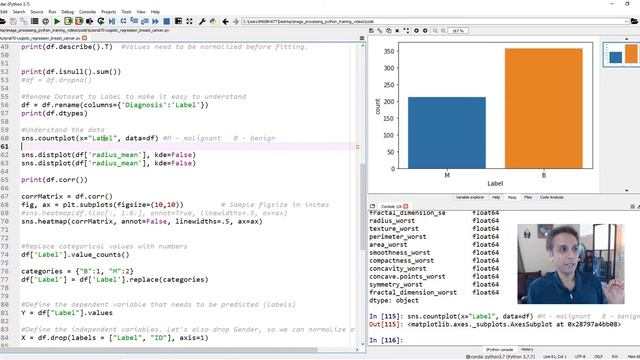Save all plots icon in Plots pane
This screenshot has height=360, width=640.
click(x=380, y=31)
